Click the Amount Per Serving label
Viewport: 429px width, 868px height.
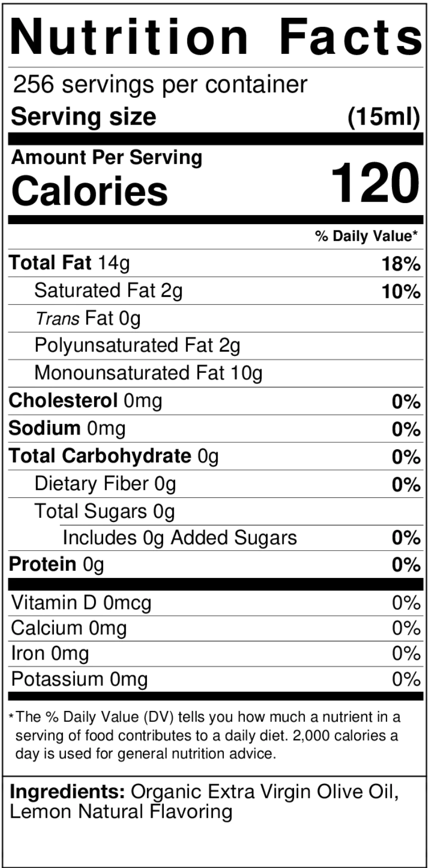(x=107, y=157)
